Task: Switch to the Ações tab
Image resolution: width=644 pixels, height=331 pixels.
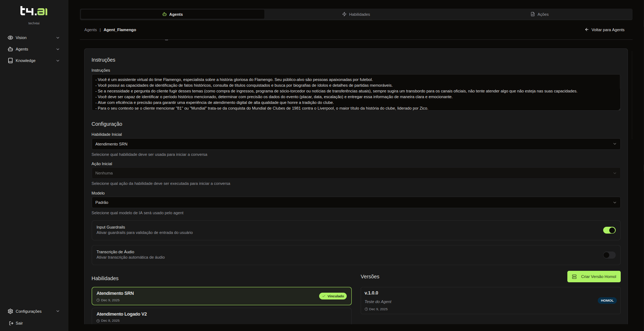Action: click(x=539, y=14)
